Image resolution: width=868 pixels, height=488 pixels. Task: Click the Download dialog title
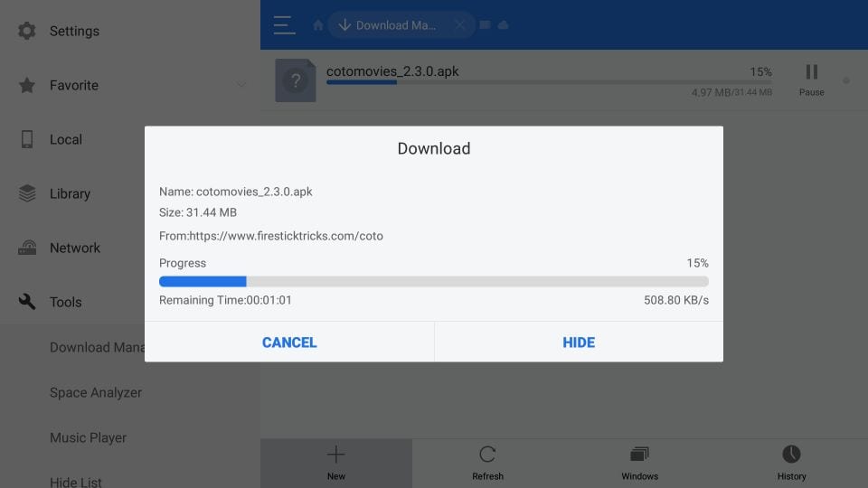coord(434,149)
